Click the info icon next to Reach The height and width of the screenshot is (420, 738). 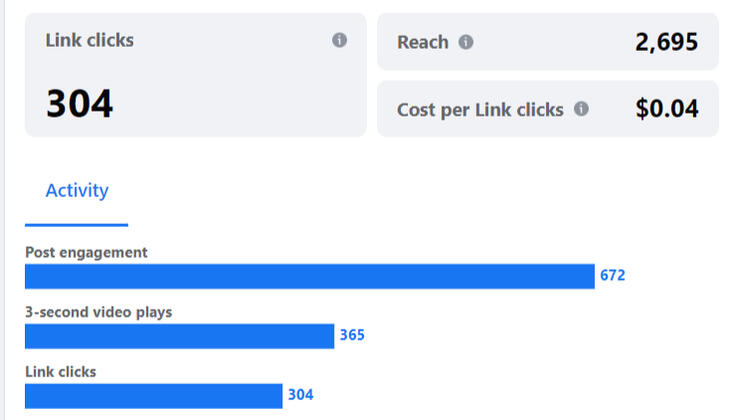click(x=466, y=42)
